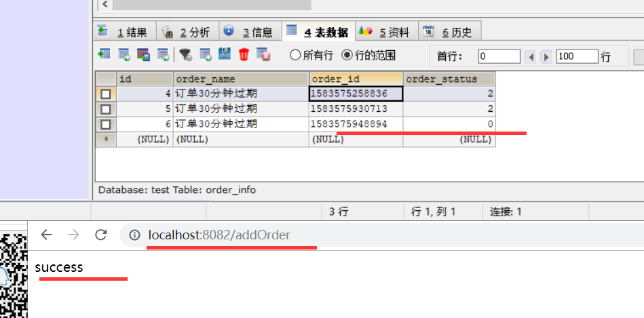Click order_status cell of row id 6
The width and height of the screenshot is (644, 318).
(x=449, y=124)
